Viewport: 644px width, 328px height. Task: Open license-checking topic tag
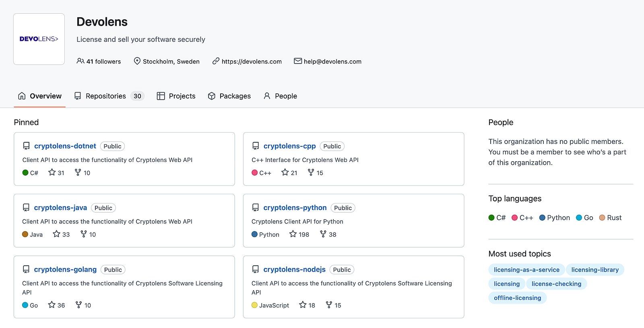coord(556,284)
